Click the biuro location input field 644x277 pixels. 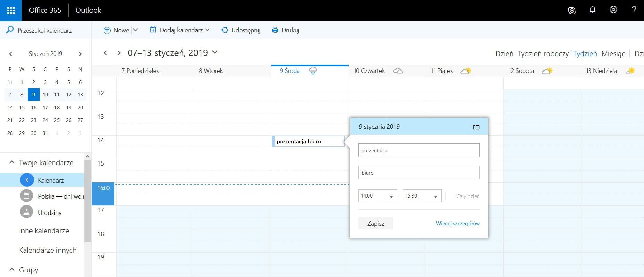419,173
